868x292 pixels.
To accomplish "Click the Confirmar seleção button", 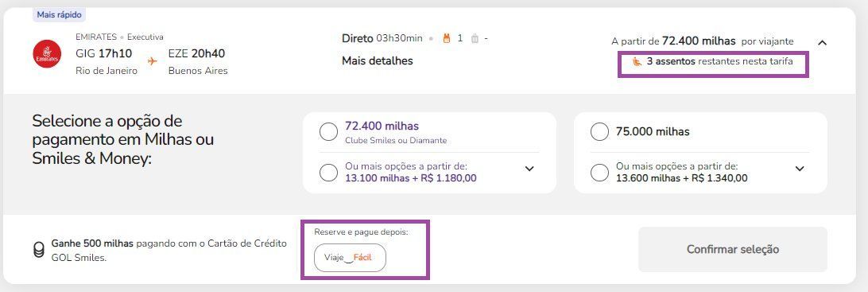I will pyautogui.click(x=732, y=249).
